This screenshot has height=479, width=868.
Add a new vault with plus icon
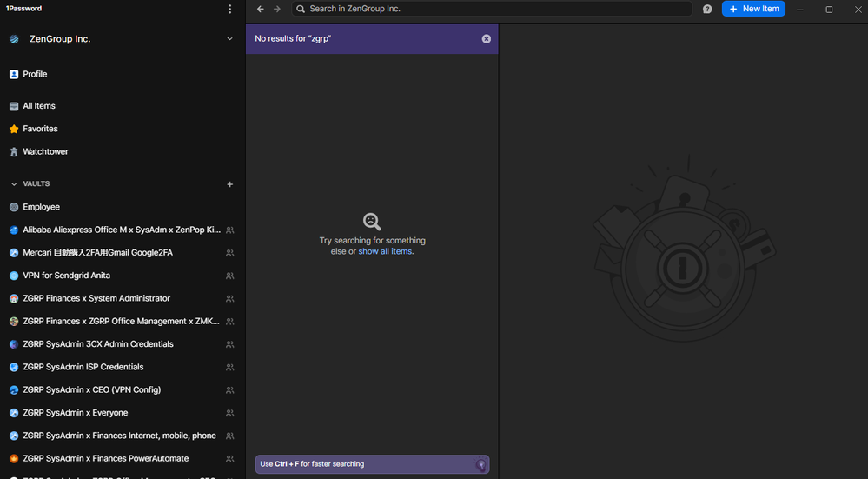(x=229, y=183)
